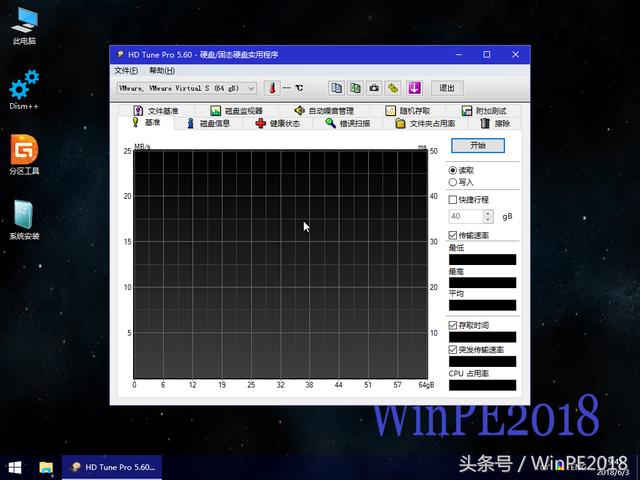The image size is (640, 480).
Task: Open the Help (帮助) menu
Action: click(162, 71)
